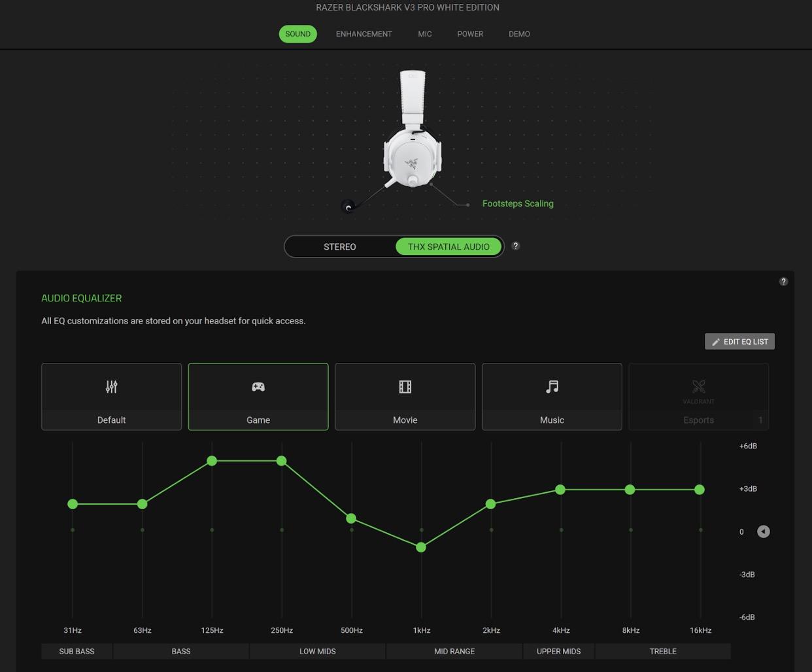Click the headset microphone tip marker
This screenshot has width=812, height=672.
(348, 207)
